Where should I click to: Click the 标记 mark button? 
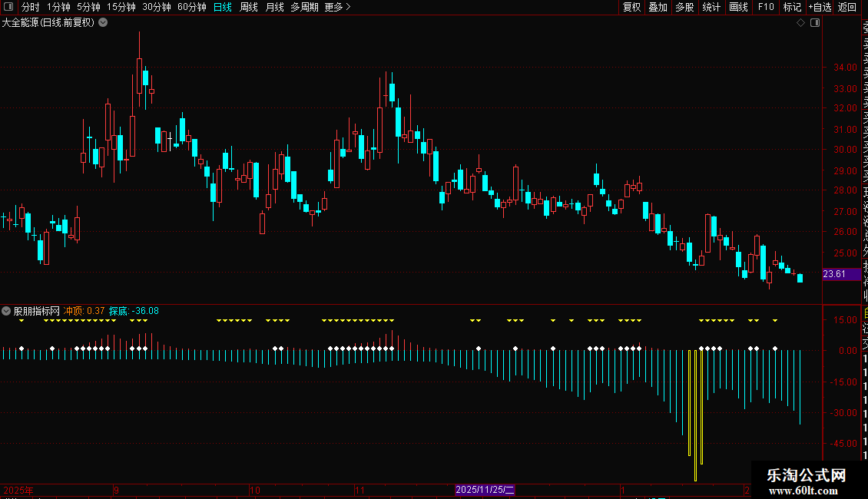pos(792,7)
